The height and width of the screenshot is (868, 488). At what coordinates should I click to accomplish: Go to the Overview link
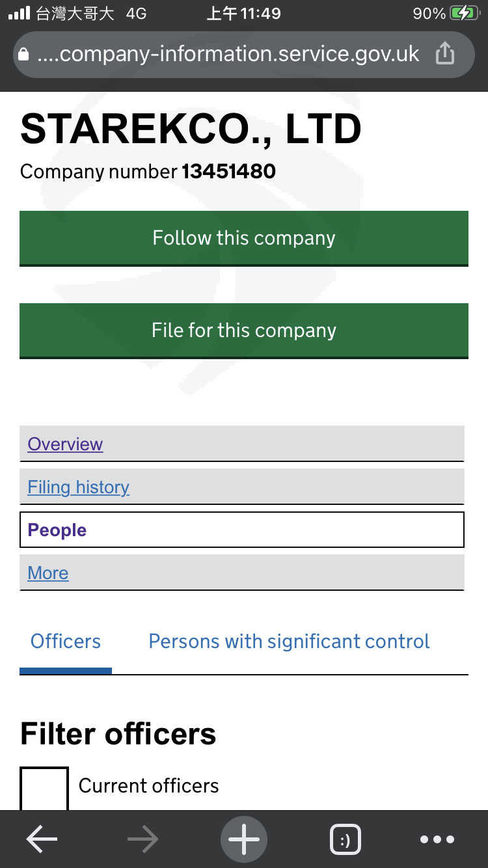pyautogui.click(x=65, y=444)
